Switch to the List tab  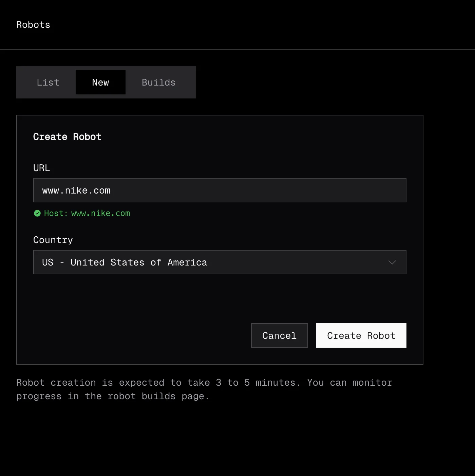48,83
